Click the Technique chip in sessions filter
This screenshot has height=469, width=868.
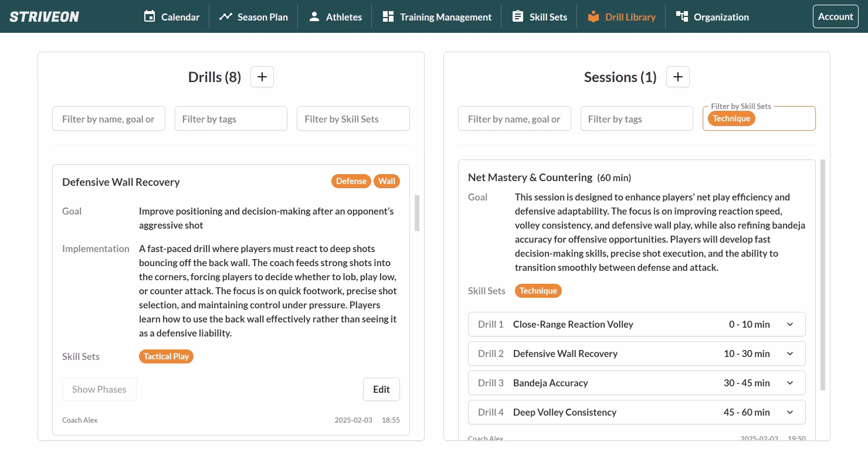[x=731, y=118]
